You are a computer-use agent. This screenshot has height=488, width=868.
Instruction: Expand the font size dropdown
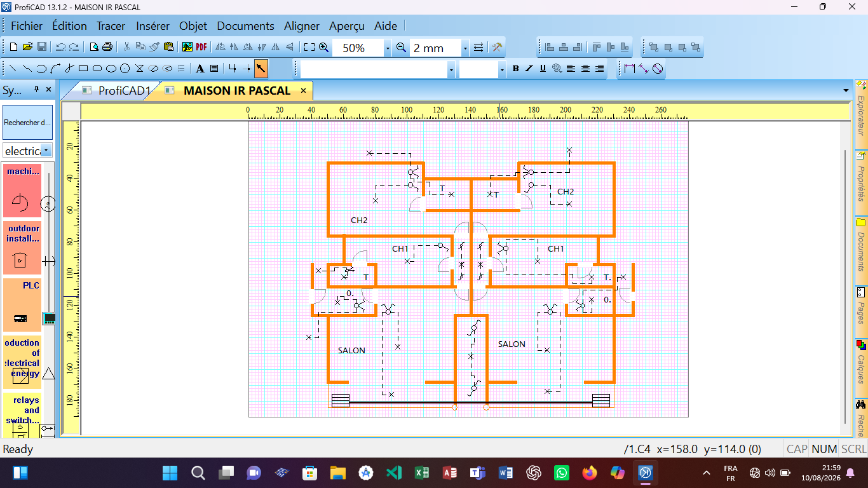pos(501,69)
